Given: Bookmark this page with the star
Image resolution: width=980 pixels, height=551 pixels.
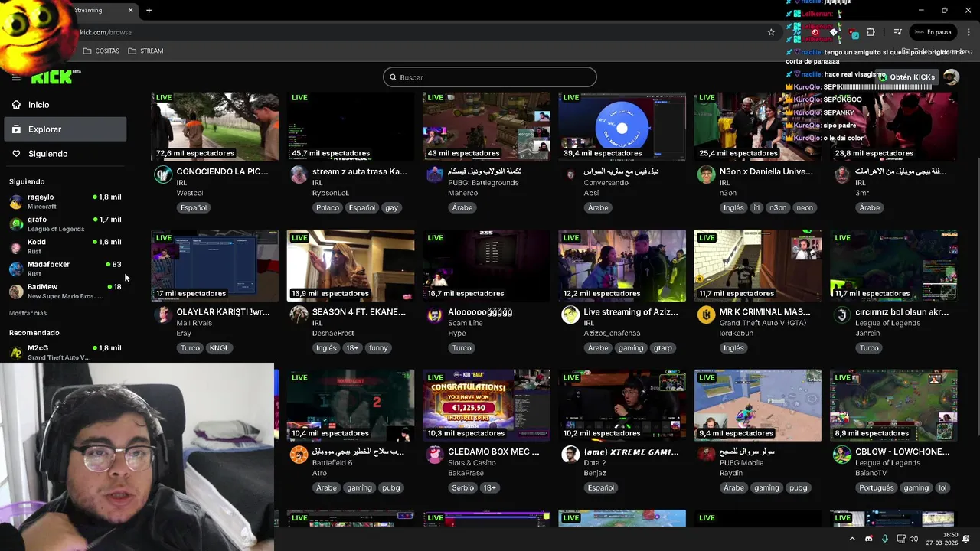Looking at the screenshot, I should pyautogui.click(x=771, y=32).
